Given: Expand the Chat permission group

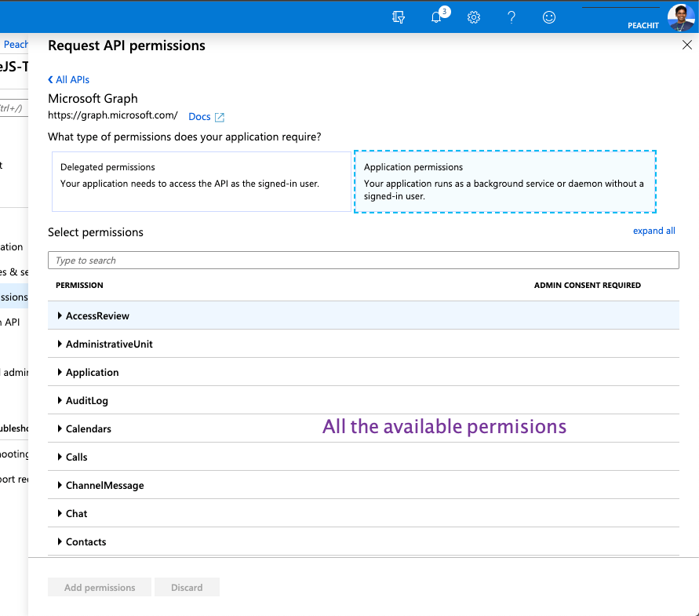Looking at the screenshot, I should pos(363,513).
